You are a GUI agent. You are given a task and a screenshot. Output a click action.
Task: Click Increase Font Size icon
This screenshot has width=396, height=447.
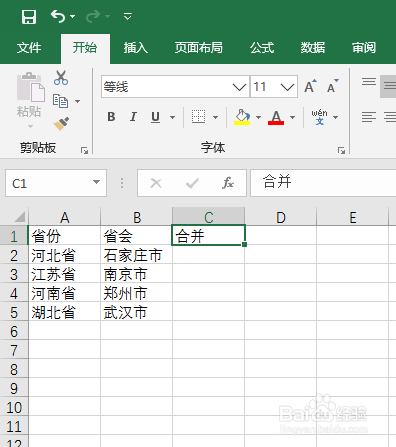(x=311, y=86)
